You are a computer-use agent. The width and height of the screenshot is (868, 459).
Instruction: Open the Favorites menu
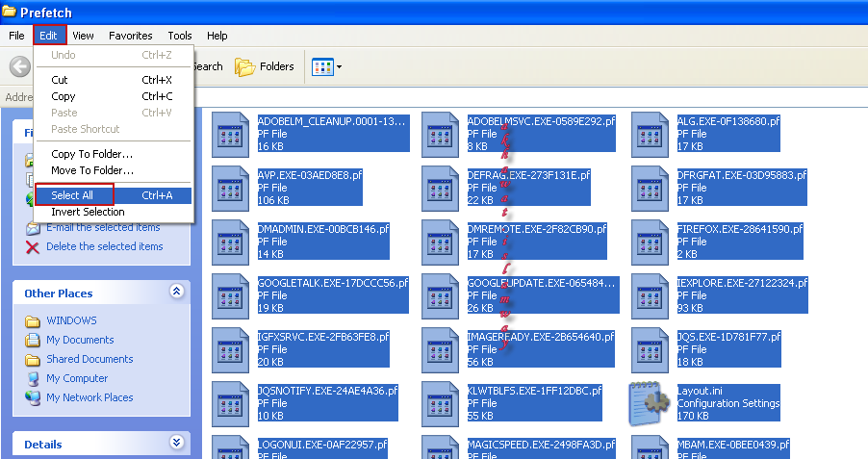131,36
